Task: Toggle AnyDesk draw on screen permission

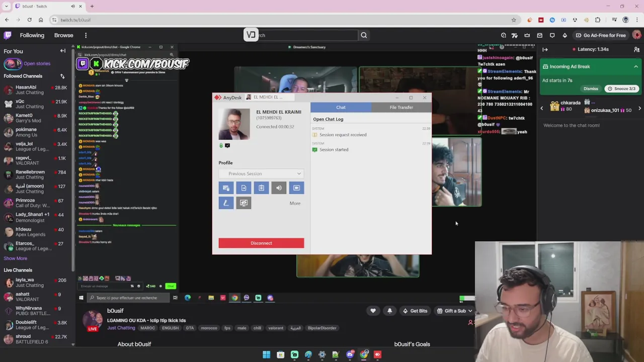Action: coord(226,203)
